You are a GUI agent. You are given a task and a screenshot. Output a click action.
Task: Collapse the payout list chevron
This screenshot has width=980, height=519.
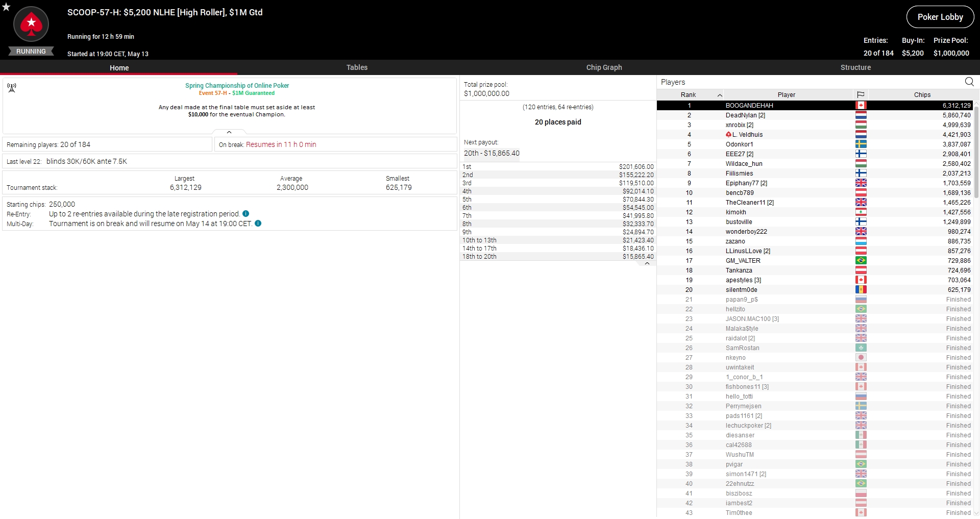click(647, 264)
